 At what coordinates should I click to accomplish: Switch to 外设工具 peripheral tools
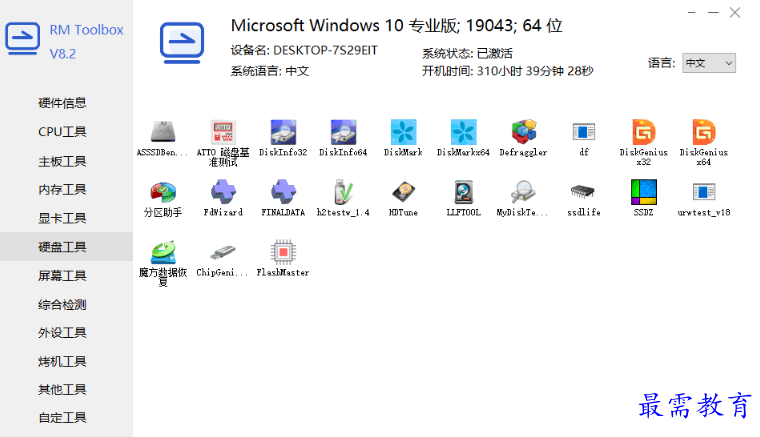pyautogui.click(x=63, y=333)
